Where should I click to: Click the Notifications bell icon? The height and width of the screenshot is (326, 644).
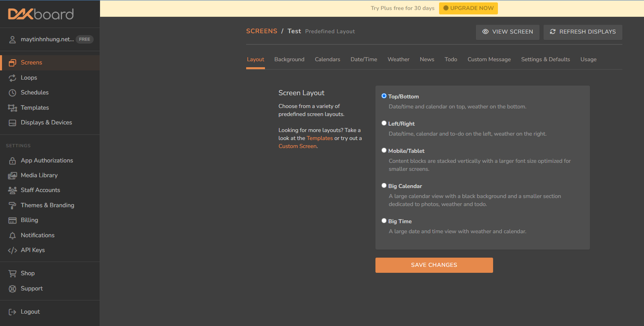pos(12,235)
